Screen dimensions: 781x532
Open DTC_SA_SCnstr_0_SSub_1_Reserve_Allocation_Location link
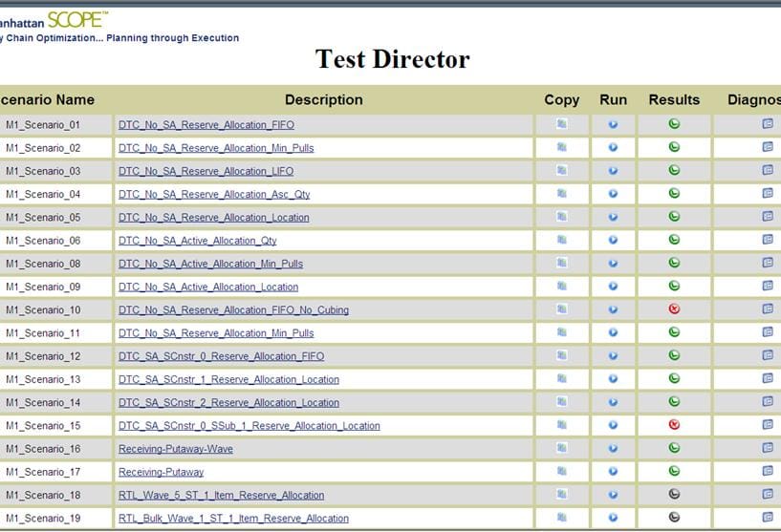pos(249,426)
